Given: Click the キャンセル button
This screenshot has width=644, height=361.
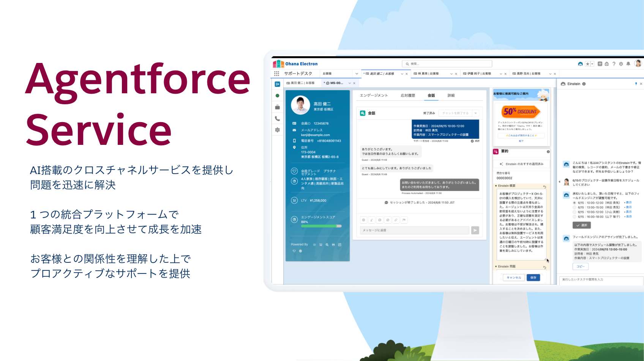Looking at the screenshot, I should [514, 278].
